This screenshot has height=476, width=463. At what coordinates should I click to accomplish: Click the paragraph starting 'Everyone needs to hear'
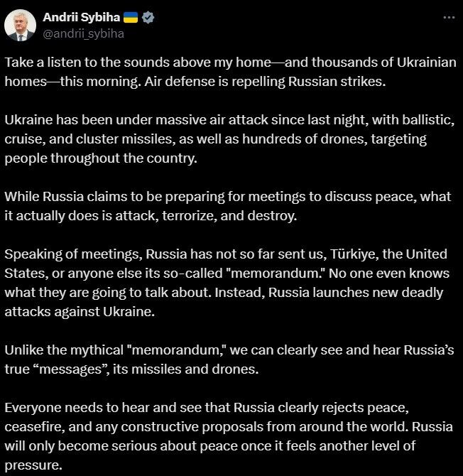(x=229, y=436)
